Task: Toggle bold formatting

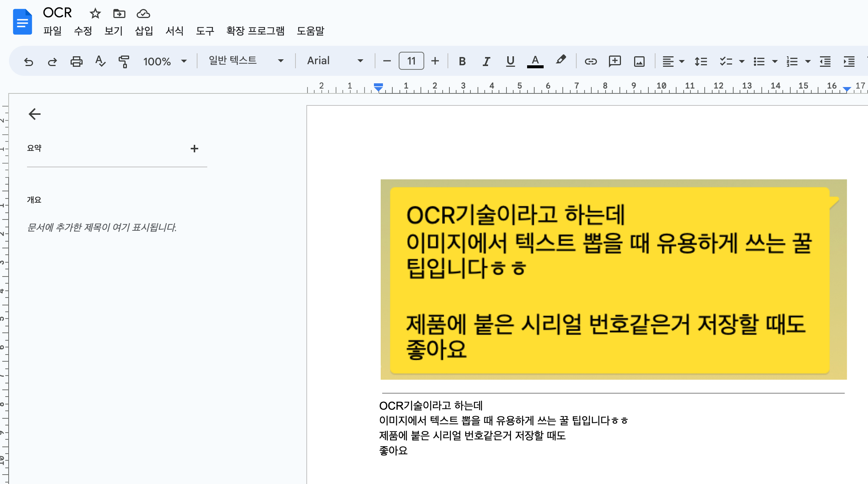Action: [x=462, y=62]
